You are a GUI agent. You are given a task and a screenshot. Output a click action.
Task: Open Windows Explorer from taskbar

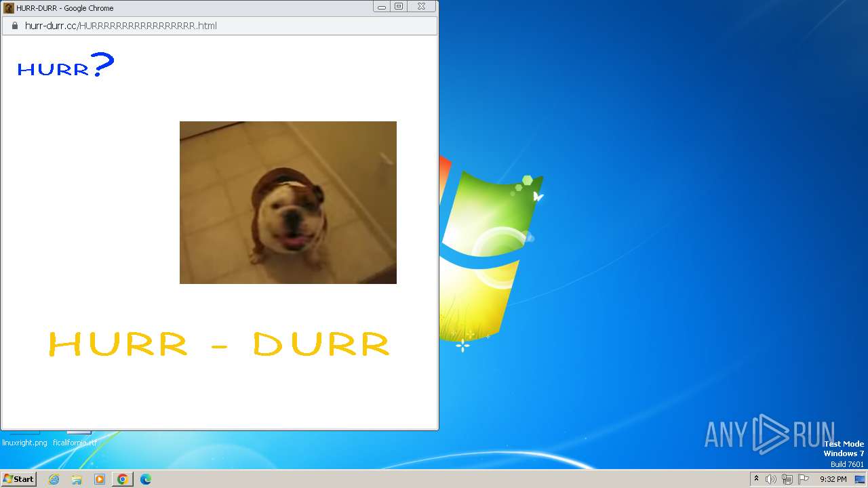coord(77,479)
